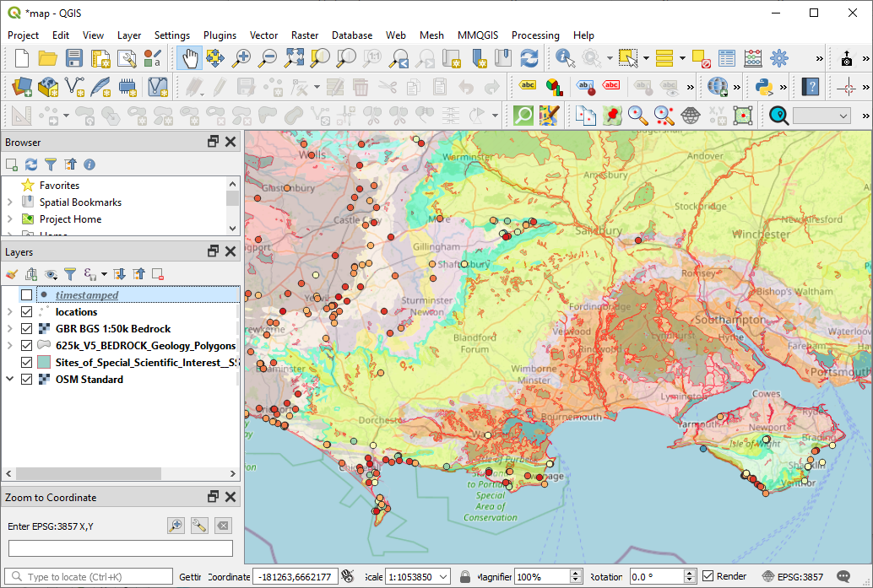Expand the Spatial Bookmarks tree item

click(9, 202)
